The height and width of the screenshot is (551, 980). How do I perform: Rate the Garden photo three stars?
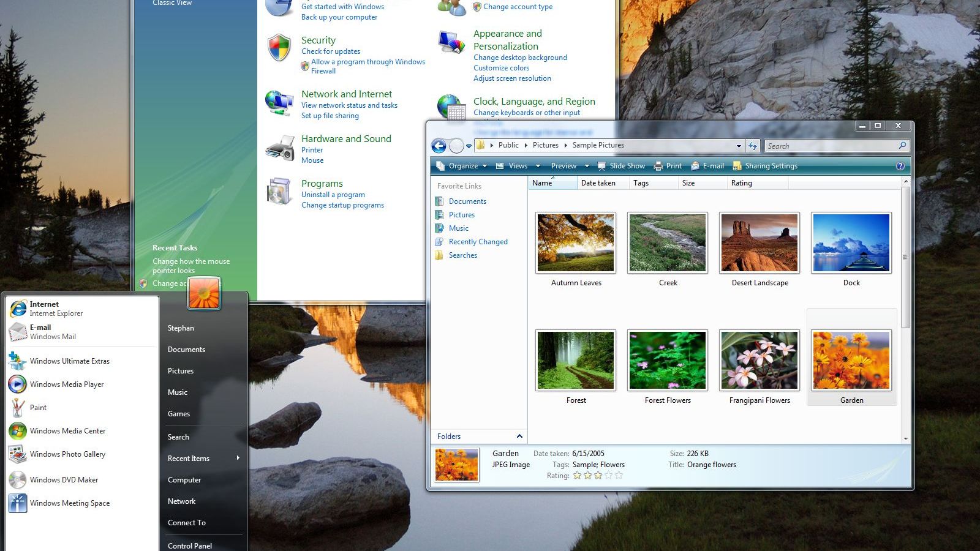(x=597, y=475)
